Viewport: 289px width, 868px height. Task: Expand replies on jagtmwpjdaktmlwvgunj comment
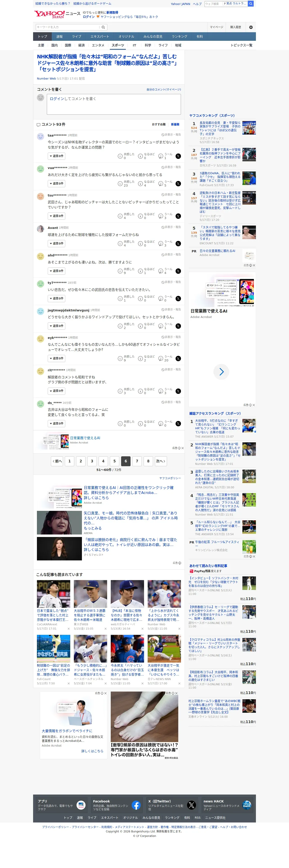tap(56, 326)
